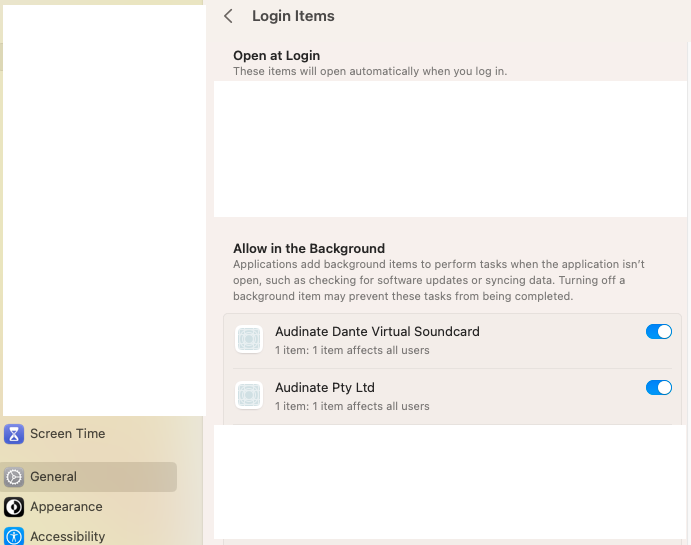Click the Appearance icon in sidebar
Screen dimensions: 691x545
[14, 507]
